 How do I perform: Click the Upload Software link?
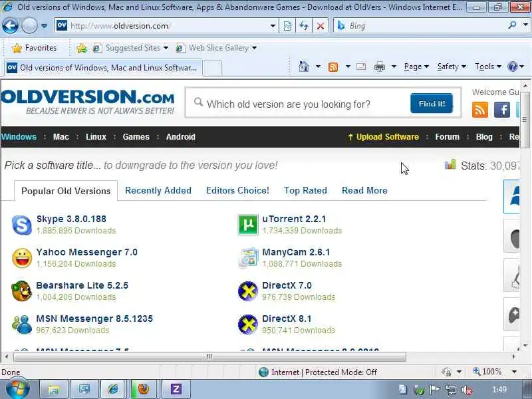[x=384, y=137]
